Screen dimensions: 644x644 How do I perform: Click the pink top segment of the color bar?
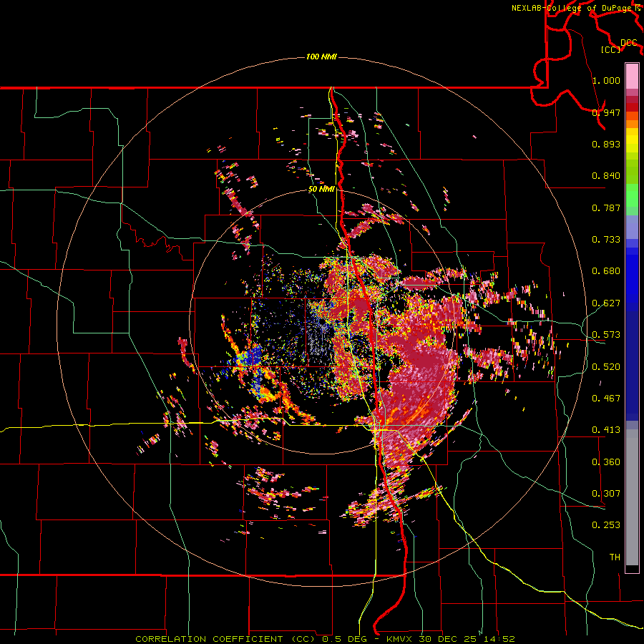pos(632,76)
